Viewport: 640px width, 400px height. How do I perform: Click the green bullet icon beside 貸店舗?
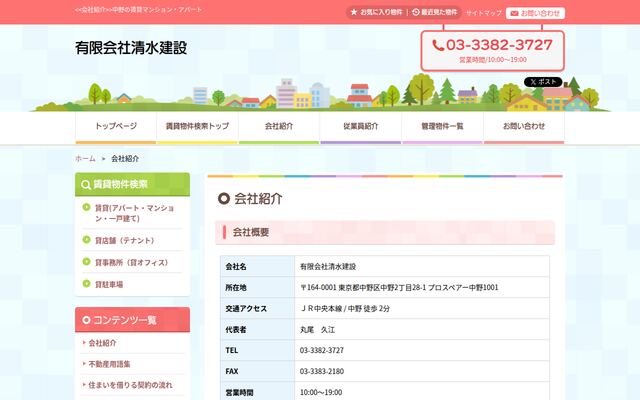click(x=86, y=240)
